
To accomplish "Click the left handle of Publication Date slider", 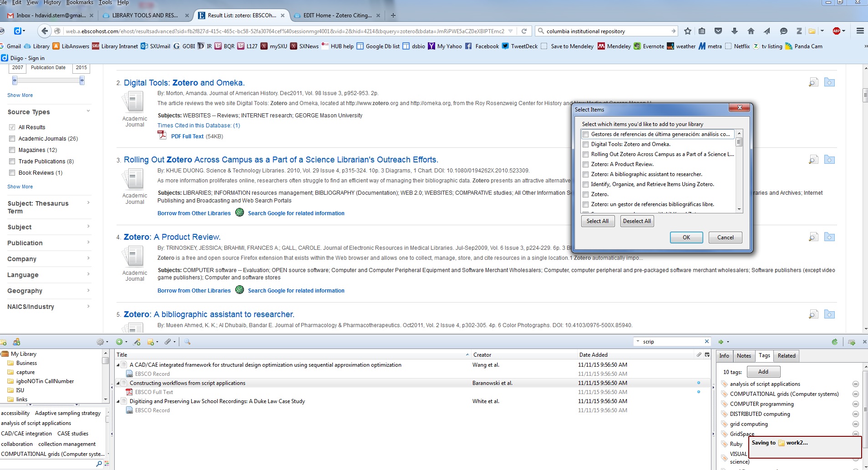I will 15,81.
